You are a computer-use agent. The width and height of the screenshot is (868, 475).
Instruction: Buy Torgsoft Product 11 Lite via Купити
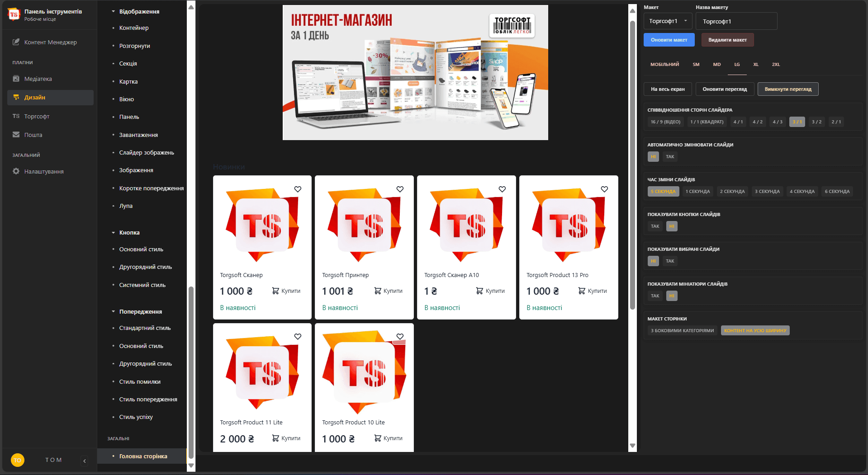286,438
